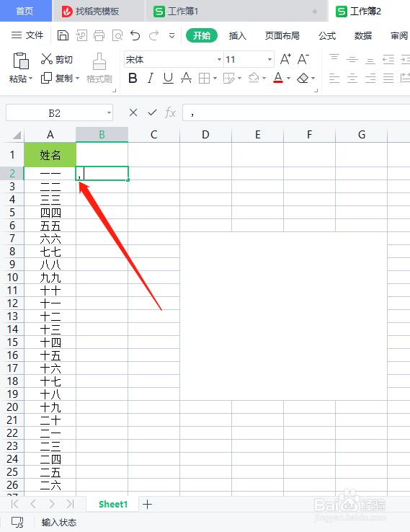This screenshot has width=410, height=532.
Task: Click the cell borders icon
Action: pyautogui.click(x=204, y=79)
